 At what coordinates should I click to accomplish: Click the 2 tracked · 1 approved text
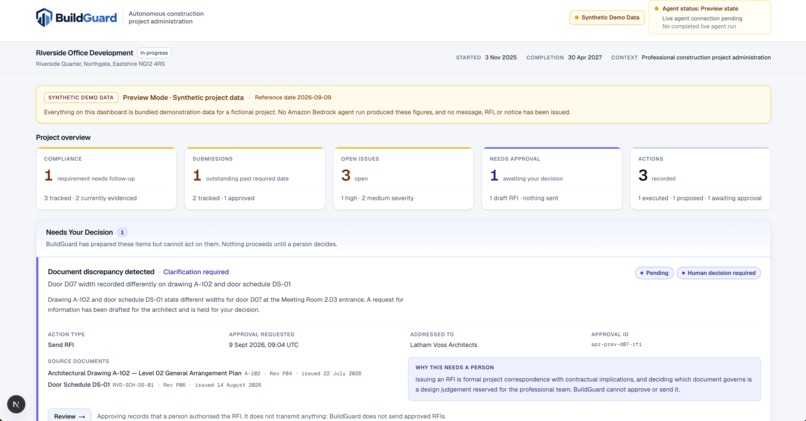tap(224, 198)
